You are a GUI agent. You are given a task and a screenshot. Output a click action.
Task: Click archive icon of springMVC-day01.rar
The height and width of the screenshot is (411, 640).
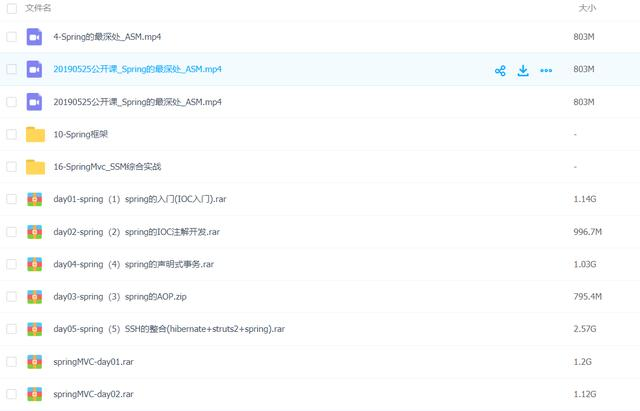point(35,362)
